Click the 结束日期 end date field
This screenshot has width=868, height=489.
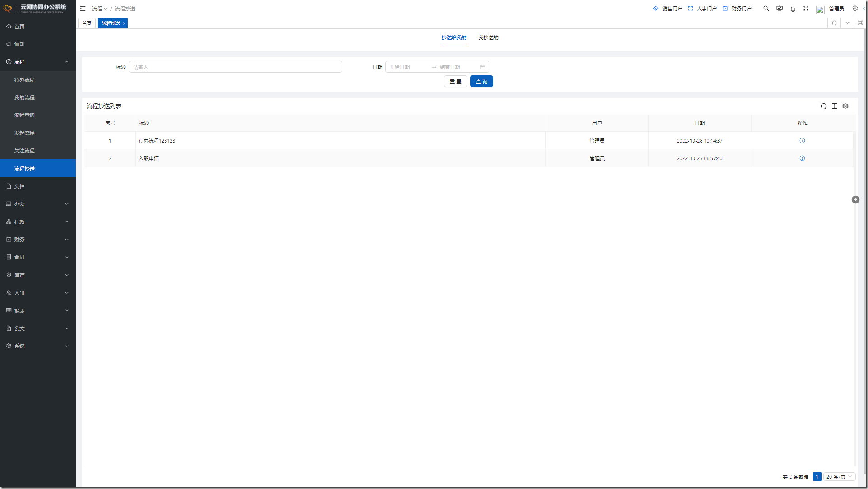click(x=457, y=67)
